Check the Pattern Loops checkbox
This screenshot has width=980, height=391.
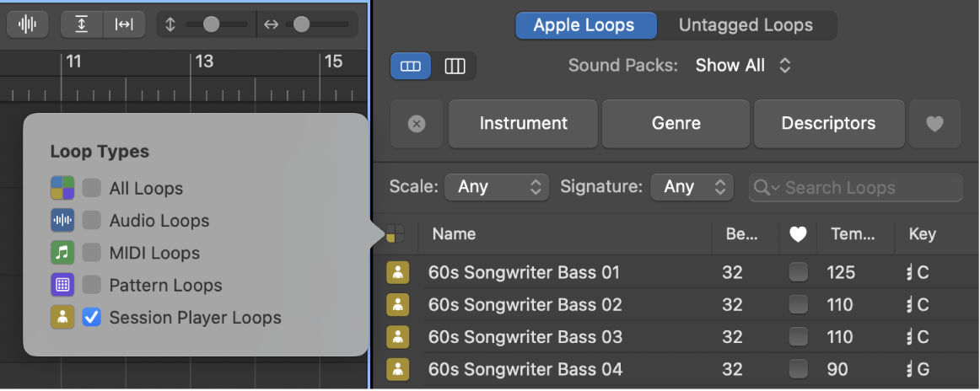coord(92,286)
